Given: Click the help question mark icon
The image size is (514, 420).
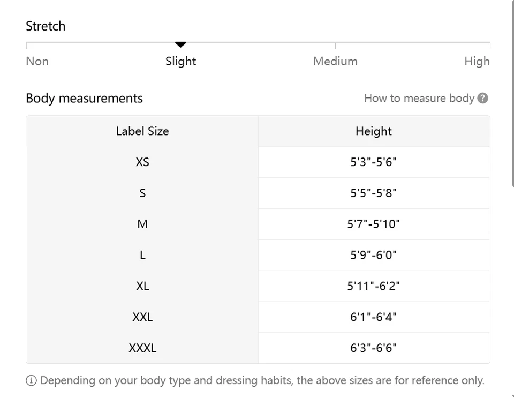Looking at the screenshot, I should click(483, 98).
